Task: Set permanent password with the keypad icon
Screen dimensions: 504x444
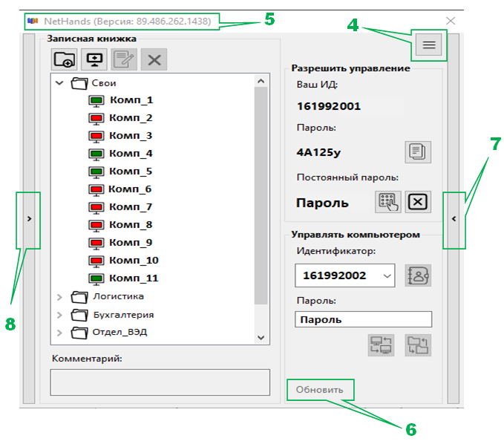Action: pyautogui.click(x=388, y=202)
